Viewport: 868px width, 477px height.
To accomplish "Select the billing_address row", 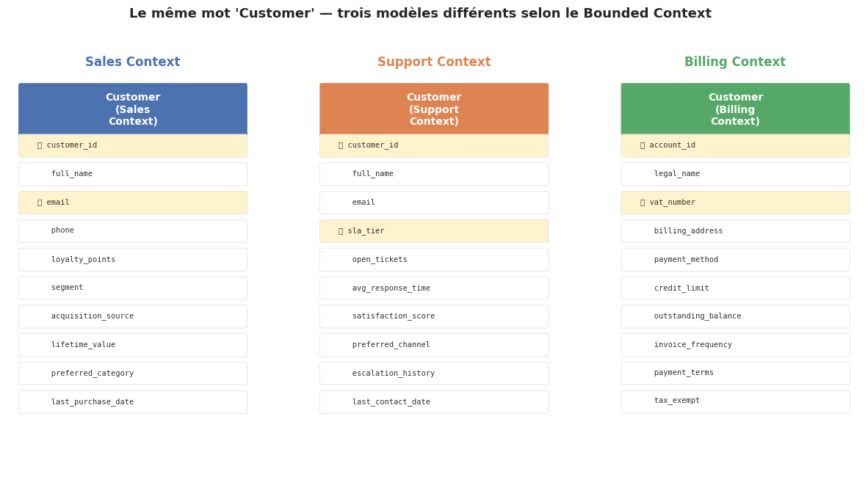I will 735,231.
